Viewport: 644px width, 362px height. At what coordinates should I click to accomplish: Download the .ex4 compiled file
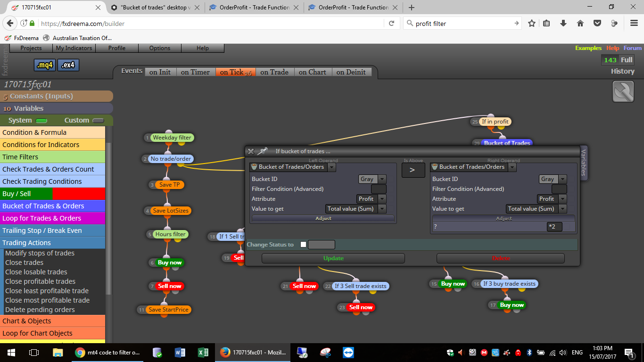click(x=68, y=65)
